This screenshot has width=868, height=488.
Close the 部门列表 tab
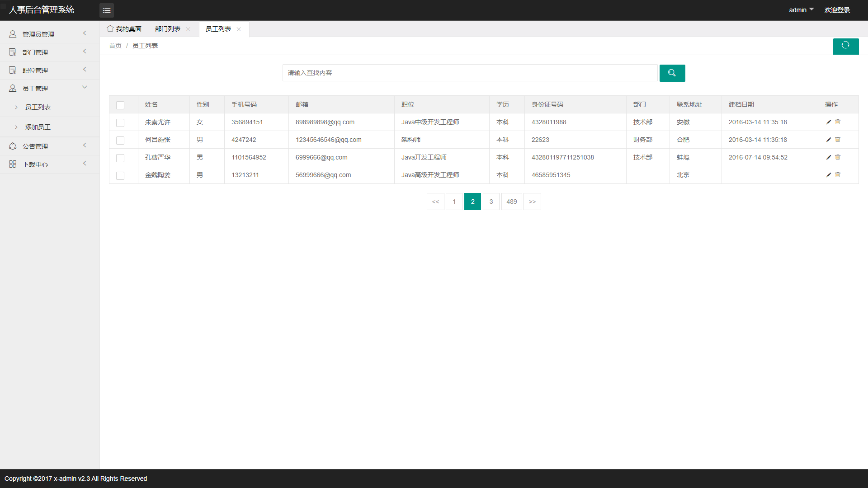pos(188,29)
